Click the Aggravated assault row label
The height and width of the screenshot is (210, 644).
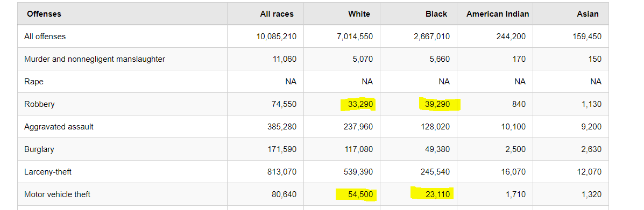pyautogui.click(x=59, y=127)
